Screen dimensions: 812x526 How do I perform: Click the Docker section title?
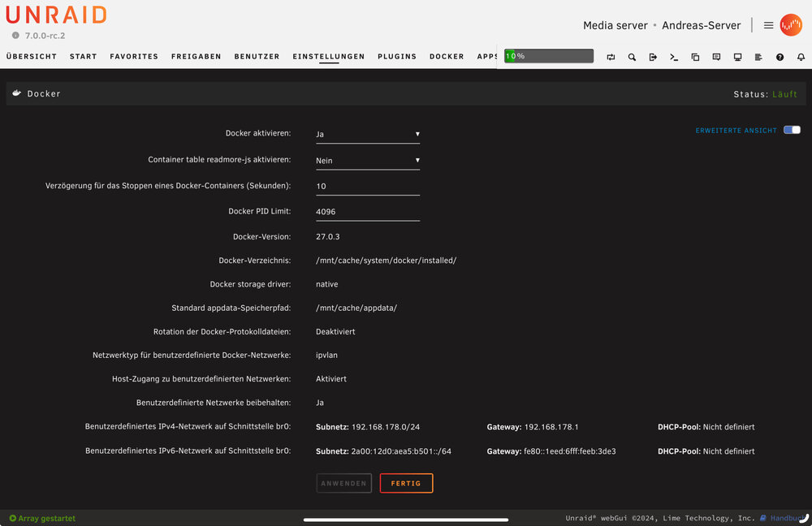pos(44,93)
